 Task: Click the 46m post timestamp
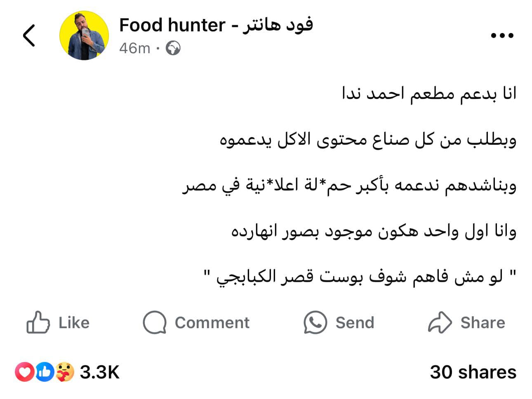[x=134, y=48]
